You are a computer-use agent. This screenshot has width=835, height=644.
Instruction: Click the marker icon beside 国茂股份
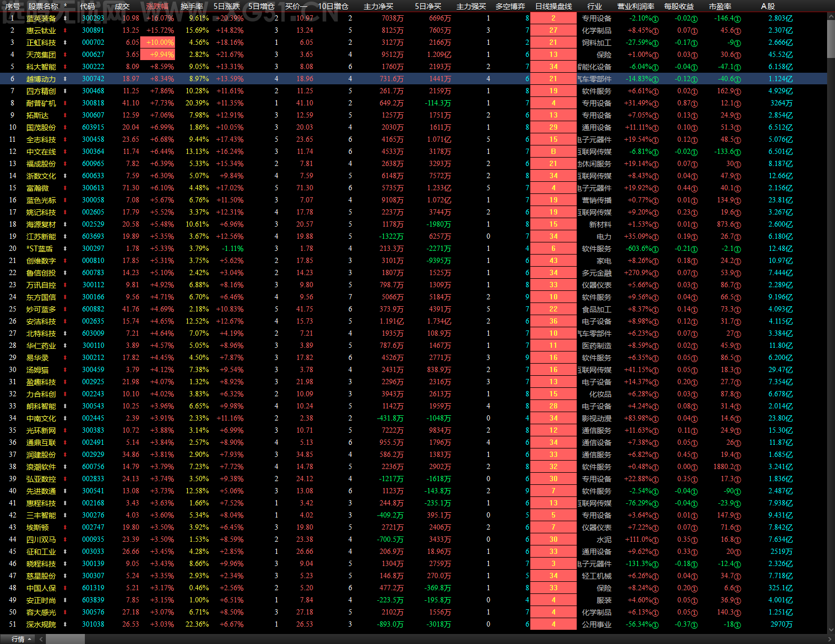65,128
